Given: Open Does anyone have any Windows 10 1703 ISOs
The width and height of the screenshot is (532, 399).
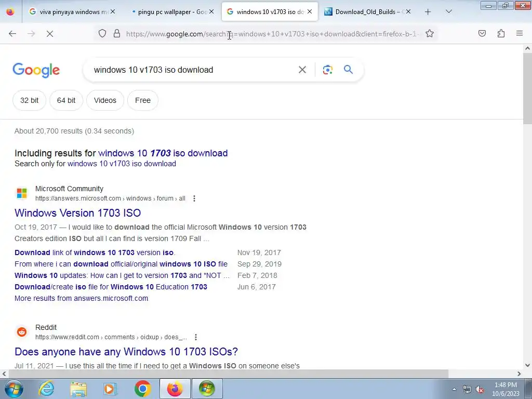Looking at the screenshot, I should click(126, 352).
